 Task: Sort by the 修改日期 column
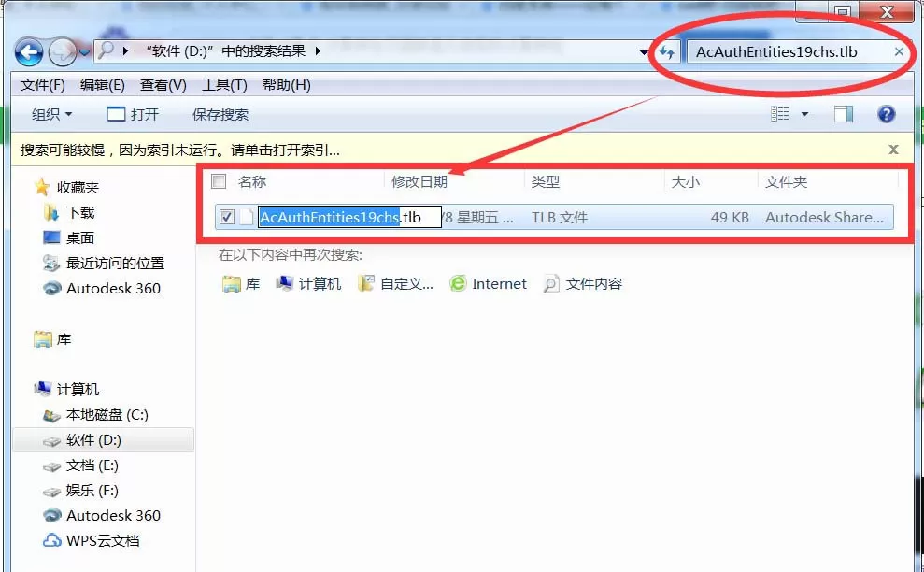(419, 181)
